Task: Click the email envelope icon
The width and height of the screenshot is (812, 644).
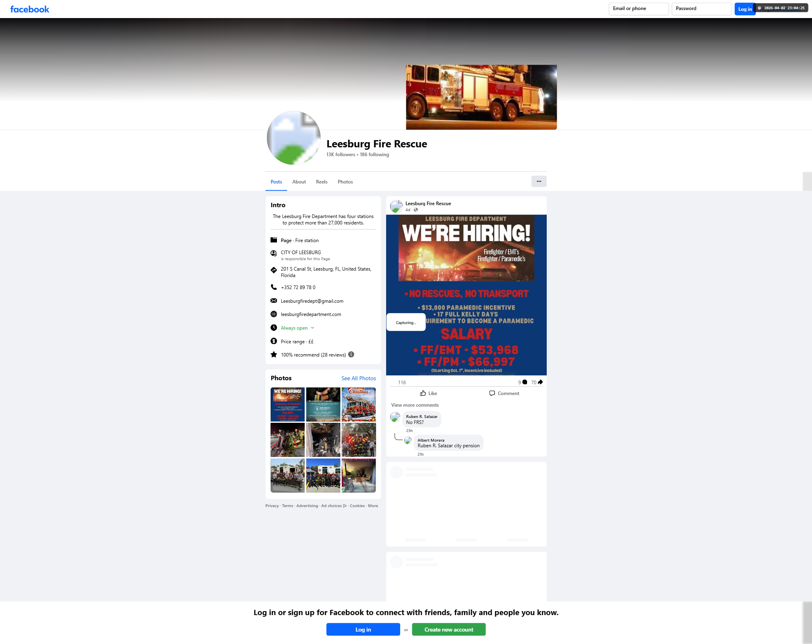Action: [x=274, y=301]
